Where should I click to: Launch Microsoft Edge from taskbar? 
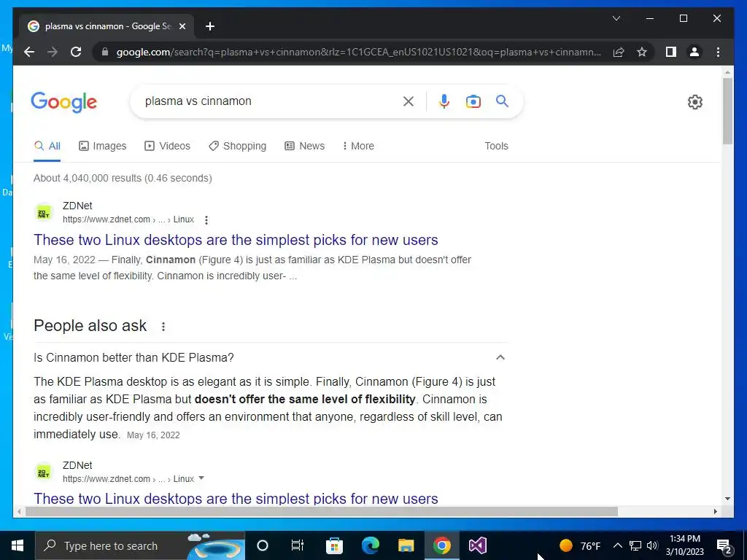(370, 545)
